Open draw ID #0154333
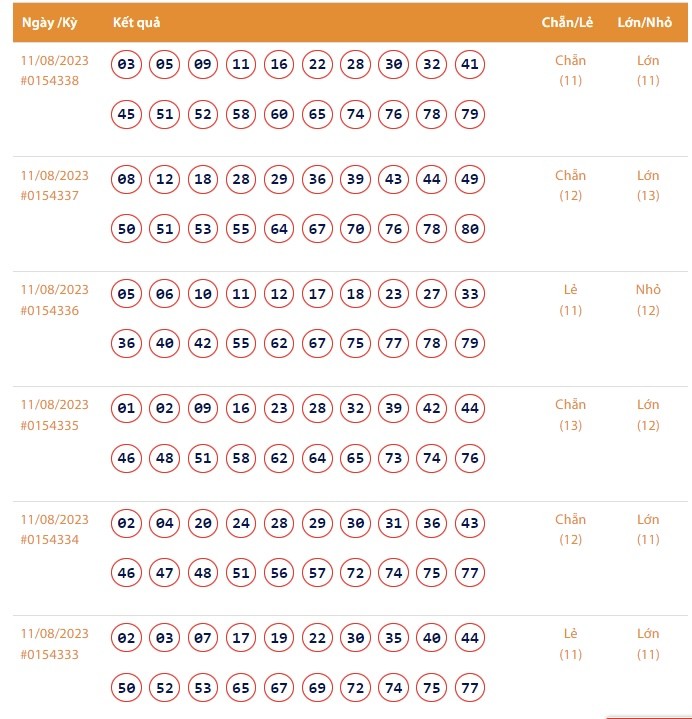 pos(49,654)
